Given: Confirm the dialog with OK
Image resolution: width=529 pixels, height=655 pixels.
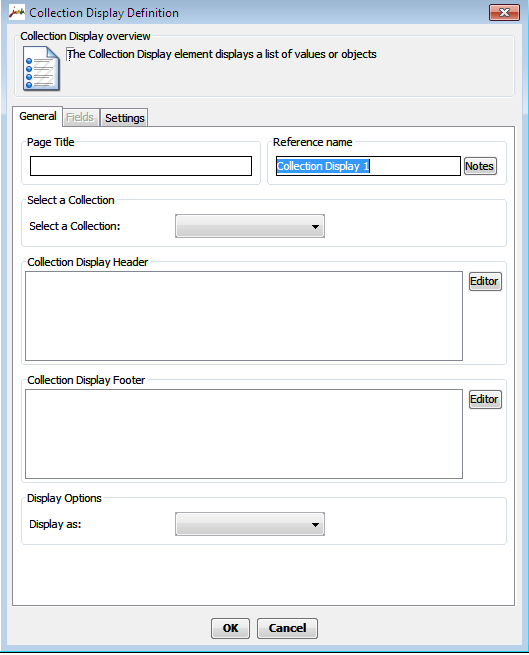Looking at the screenshot, I should 230,628.
